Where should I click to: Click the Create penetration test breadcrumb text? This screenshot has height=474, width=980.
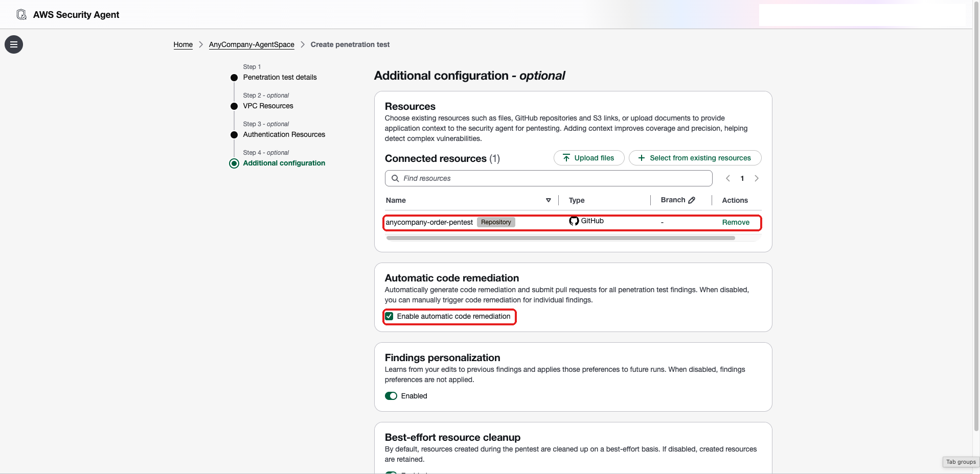350,44
